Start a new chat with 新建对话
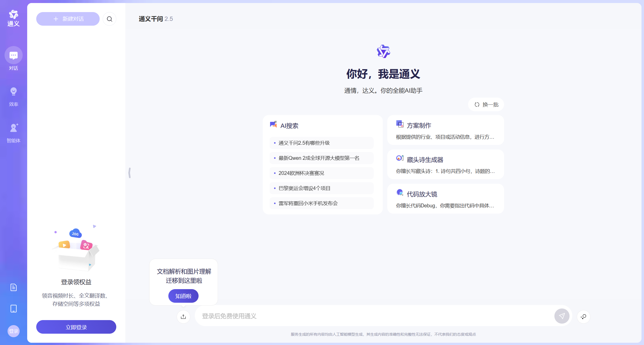Viewport: 644px width, 345px height. pos(68,19)
